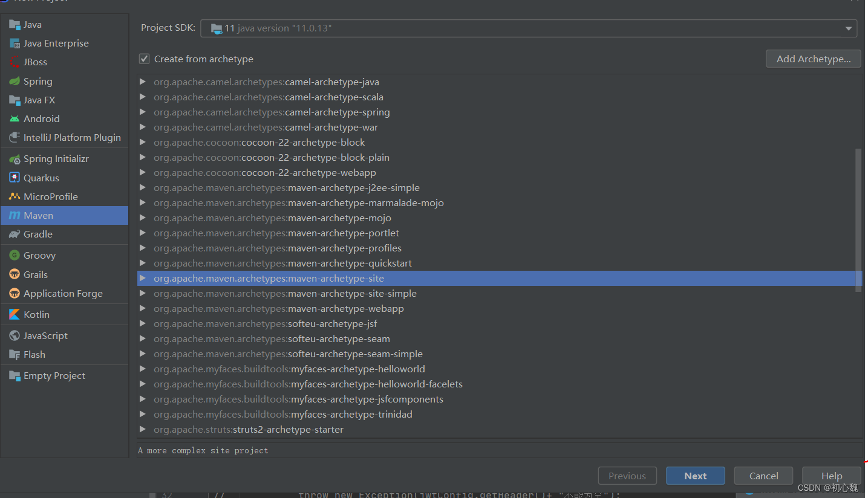The image size is (868, 498).
Task: Click the JavaScript globe icon
Action: tap(15, 336)
